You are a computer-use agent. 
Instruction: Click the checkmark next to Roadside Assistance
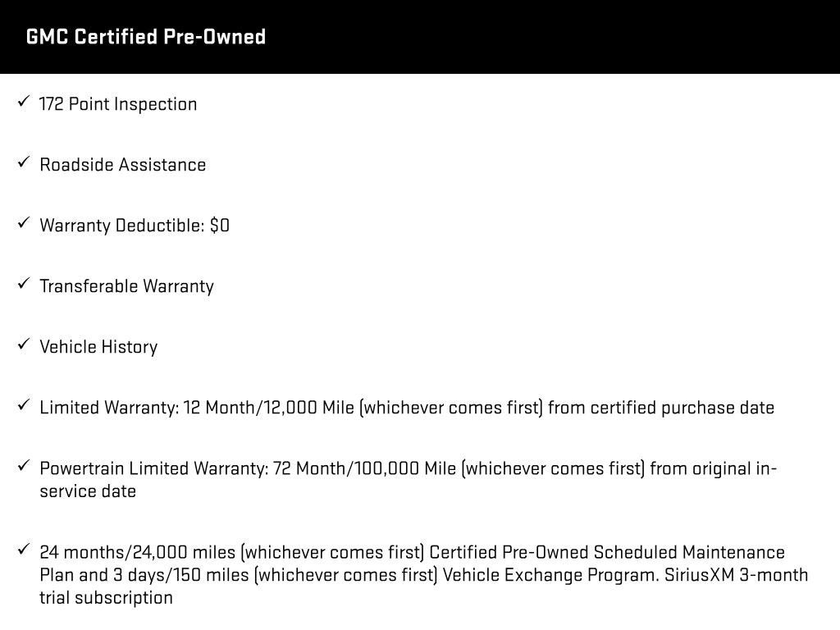pos(23,163)
